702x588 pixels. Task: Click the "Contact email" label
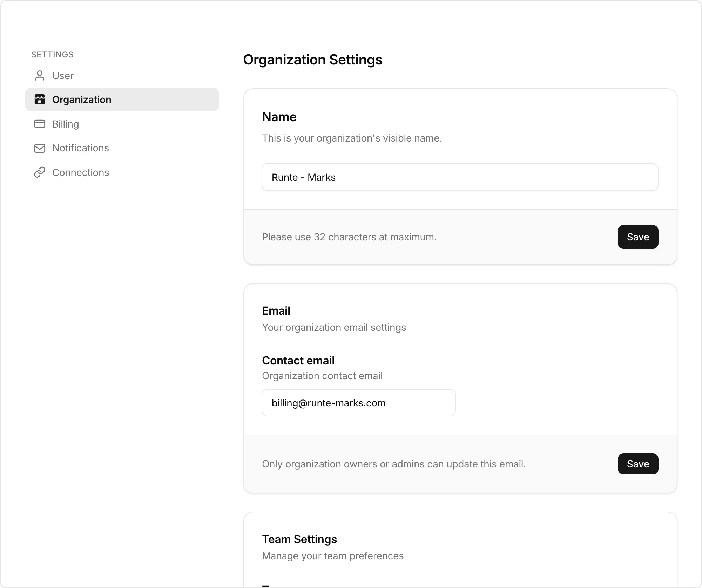[298, 361]
